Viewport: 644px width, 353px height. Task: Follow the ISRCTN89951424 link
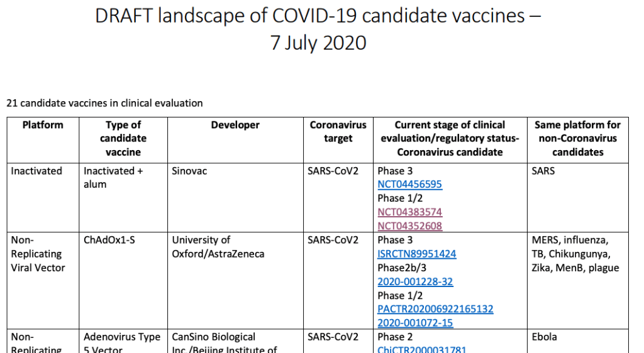(x=416, y=254)
